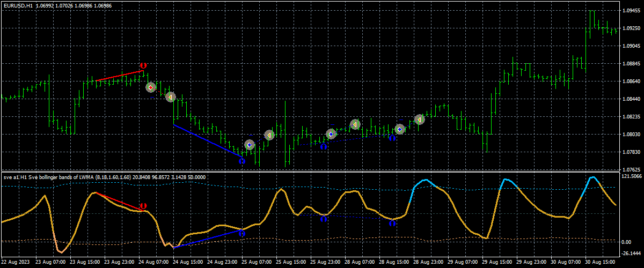
Task: Click the red sell arrow marker on price chart
Action: click(151, 87)
